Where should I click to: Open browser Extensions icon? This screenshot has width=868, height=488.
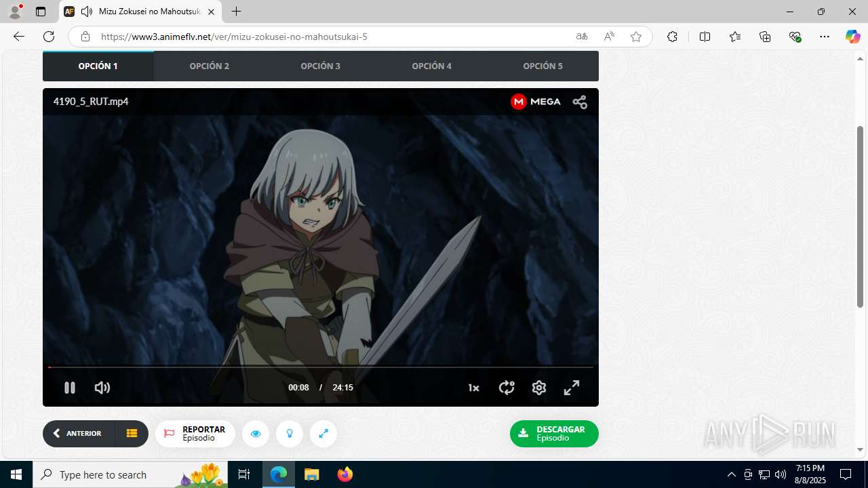[x=672, y=37]
